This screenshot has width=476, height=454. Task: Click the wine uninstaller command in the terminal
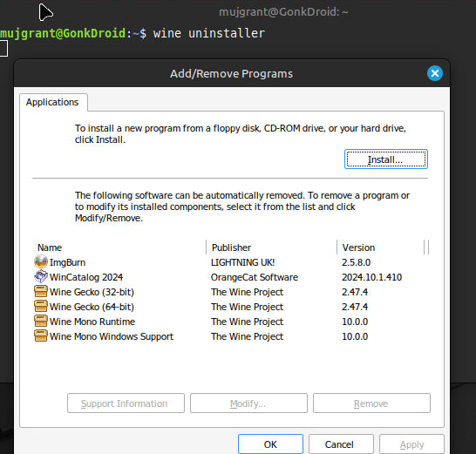click(209, 33)
